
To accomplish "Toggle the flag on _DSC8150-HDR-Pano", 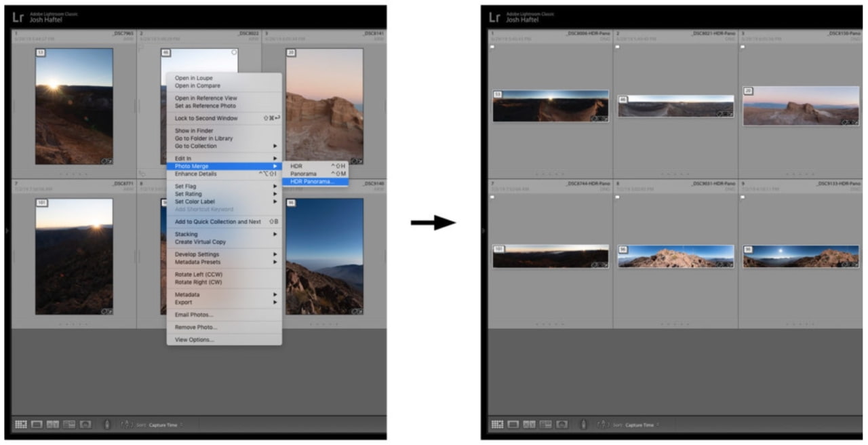I will 743,47.
